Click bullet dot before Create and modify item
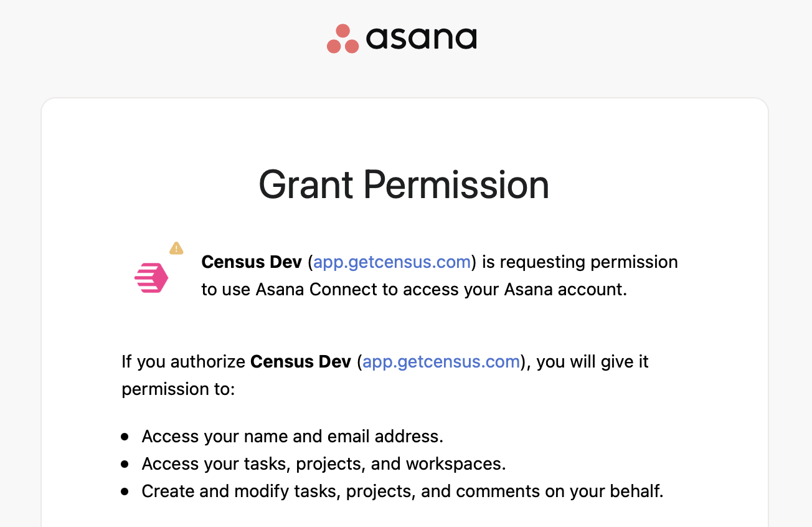Viewport: 812px width, 527px height. coord(125,491)
